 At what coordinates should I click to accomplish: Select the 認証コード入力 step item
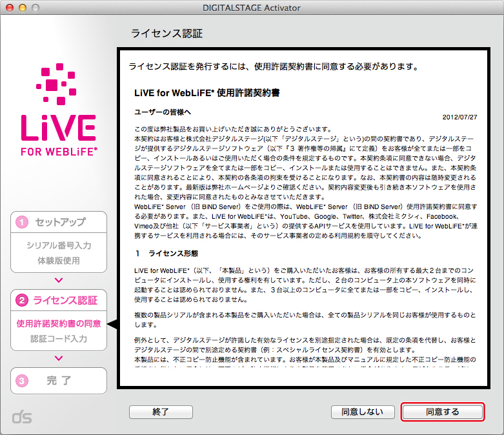point(59,339)
